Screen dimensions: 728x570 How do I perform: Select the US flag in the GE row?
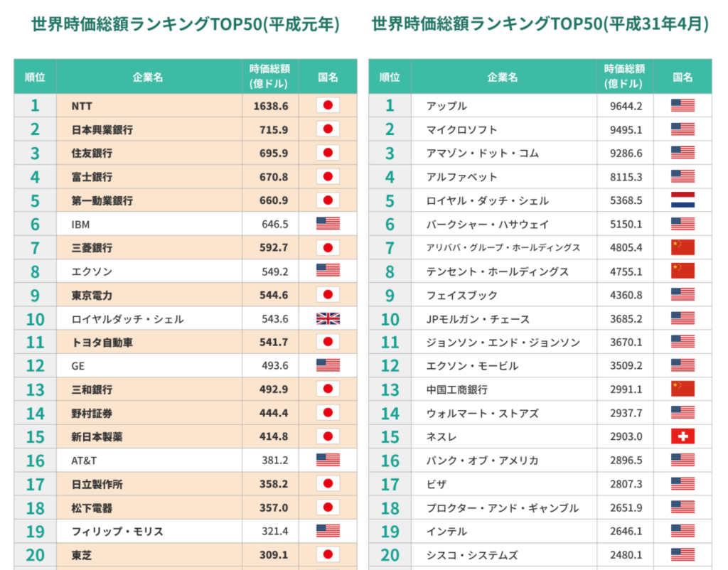click(x=328, y=365)
